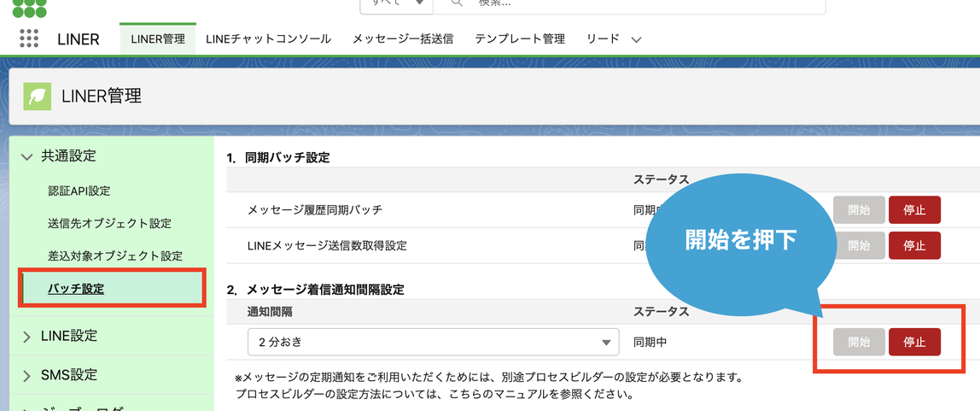Collapse the 共通設定 section
Viewport: 980px width, 411px height.
[x=26, y=156]
